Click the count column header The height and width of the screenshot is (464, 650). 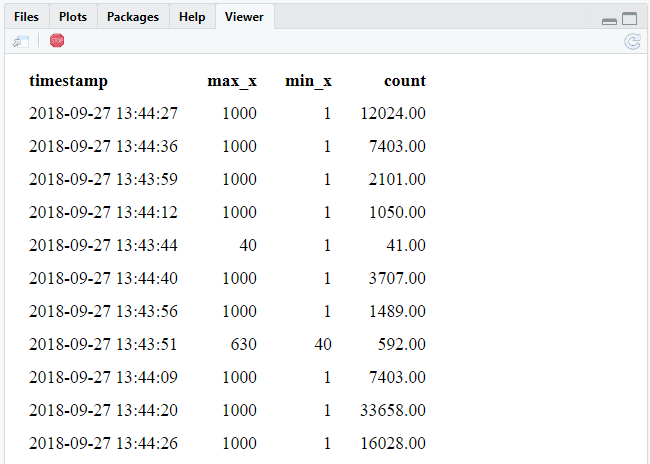click(x=404, y=81)
